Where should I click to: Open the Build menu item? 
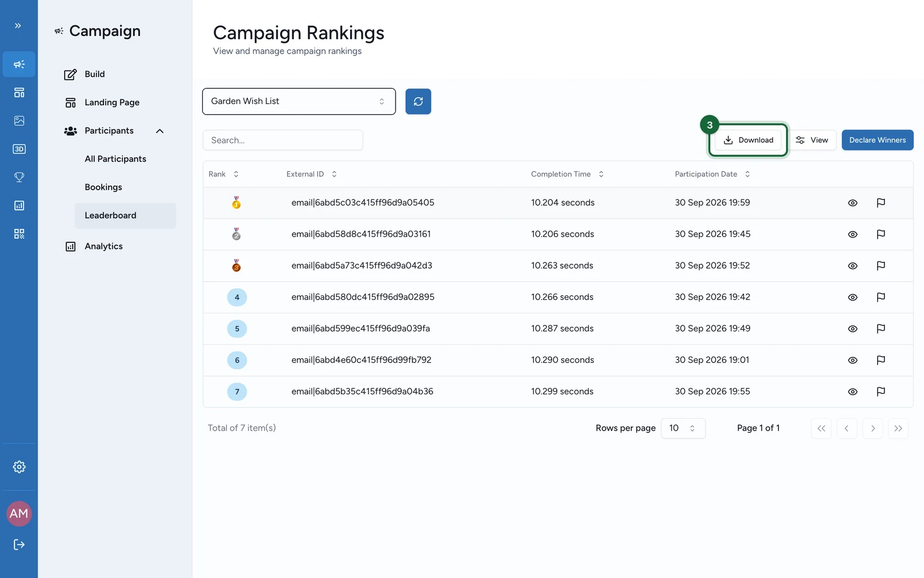point(94,74)
